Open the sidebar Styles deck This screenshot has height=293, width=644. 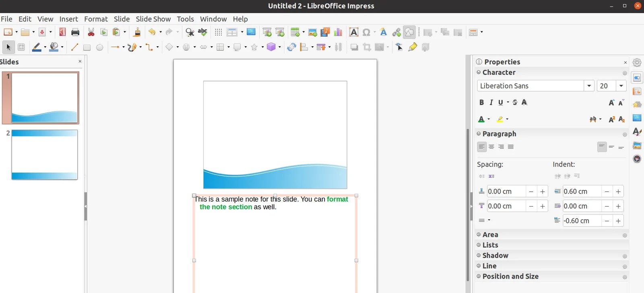click(637, 132)
